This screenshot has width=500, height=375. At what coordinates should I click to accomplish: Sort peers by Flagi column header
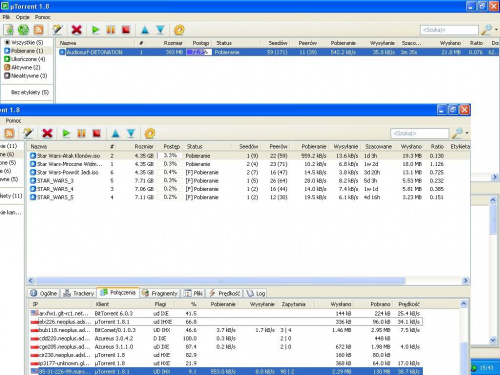[x=160, y=304]
